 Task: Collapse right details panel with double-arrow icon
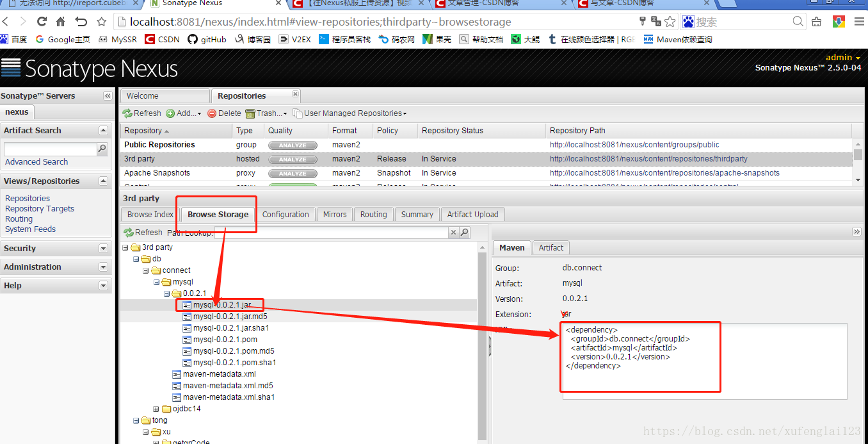click(x=856, y=231)
